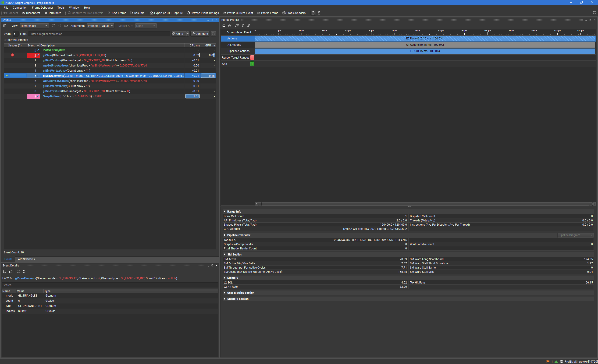598x364 pixels.
Task: Open the Frame Debugger menu
Action: [43, 7]
